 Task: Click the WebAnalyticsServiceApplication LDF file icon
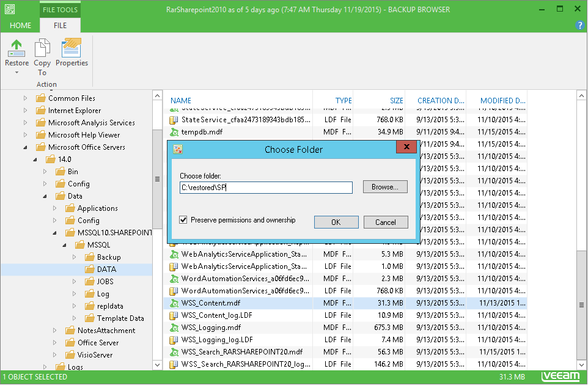tap(174, 266)
